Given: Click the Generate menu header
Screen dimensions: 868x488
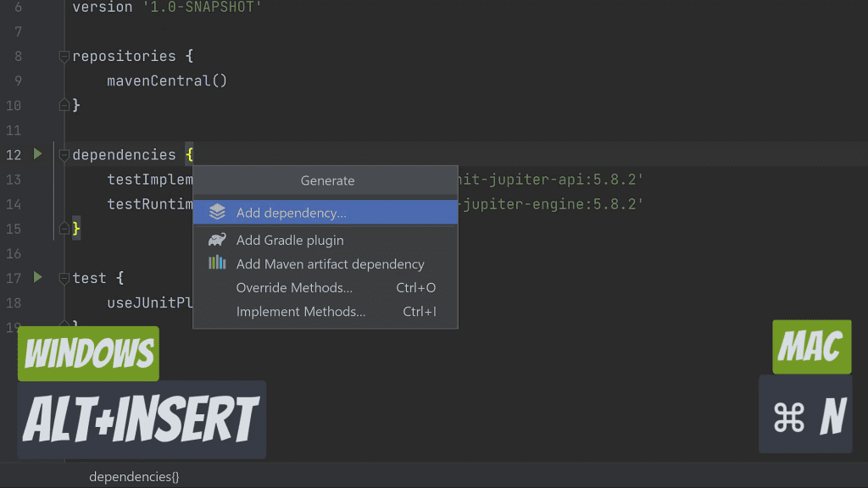Looking at the screenshot, I should coord(326,180).
